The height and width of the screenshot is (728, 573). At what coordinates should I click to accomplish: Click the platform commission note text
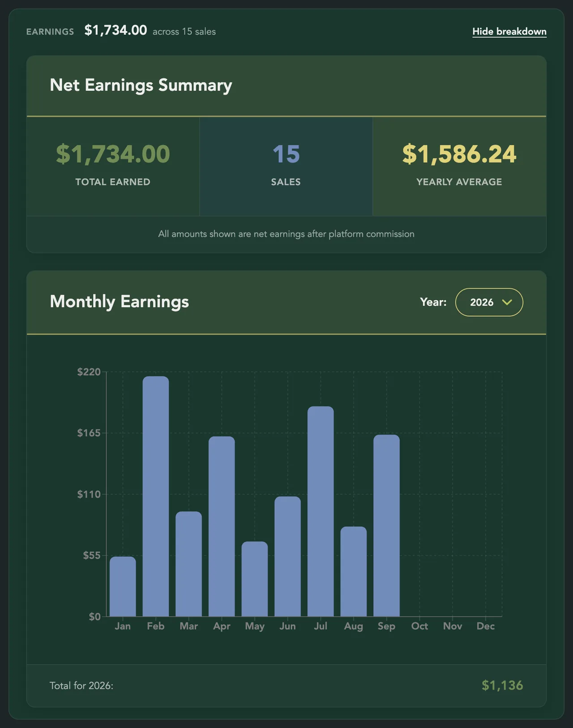pos(286,234)
